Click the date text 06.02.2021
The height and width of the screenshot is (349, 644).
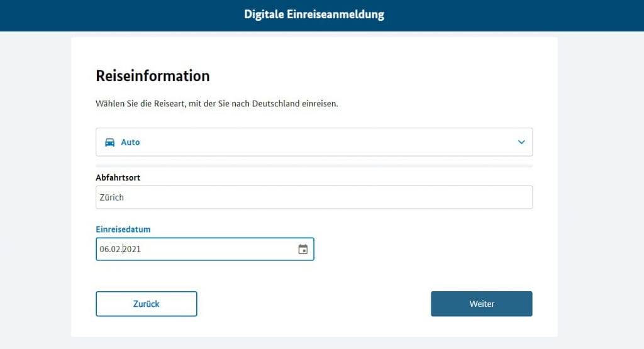[120, 249]
